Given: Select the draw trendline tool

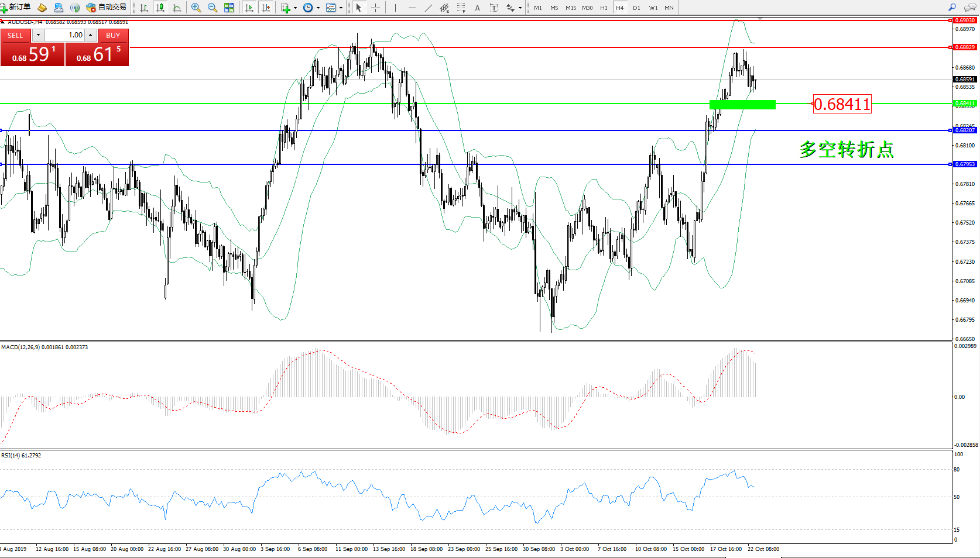Looking at the screenshot, I should (x=429, y=8).
